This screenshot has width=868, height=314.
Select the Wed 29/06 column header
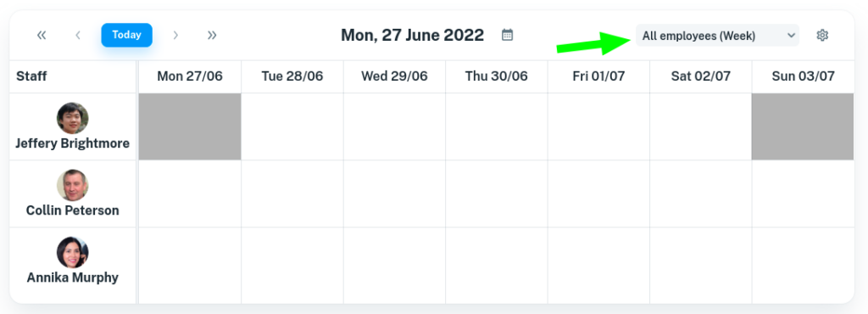click(395, 76)
